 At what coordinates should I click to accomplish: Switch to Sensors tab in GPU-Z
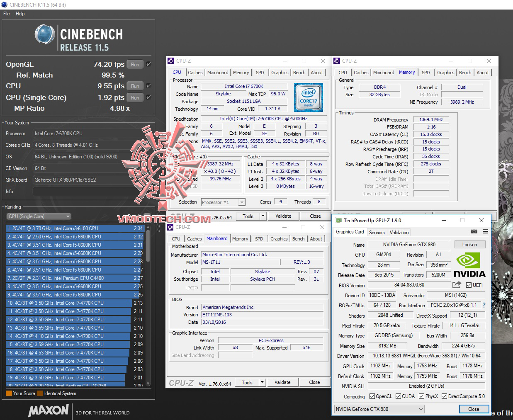[x=377, y=233]
